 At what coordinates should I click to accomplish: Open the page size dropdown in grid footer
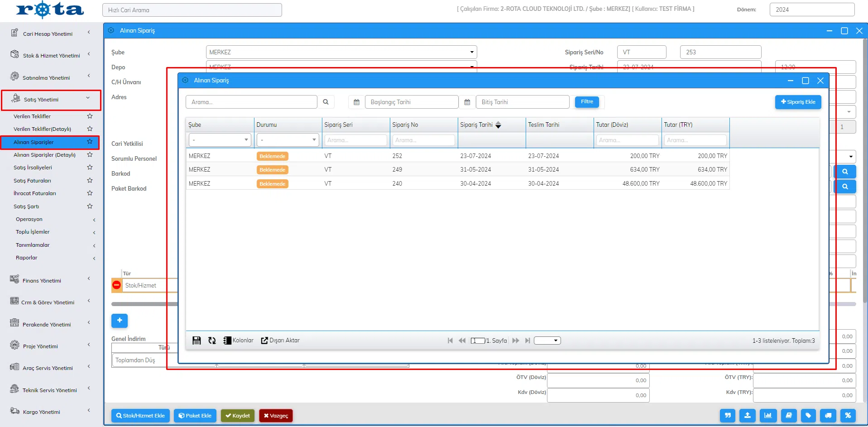point(547,341)
